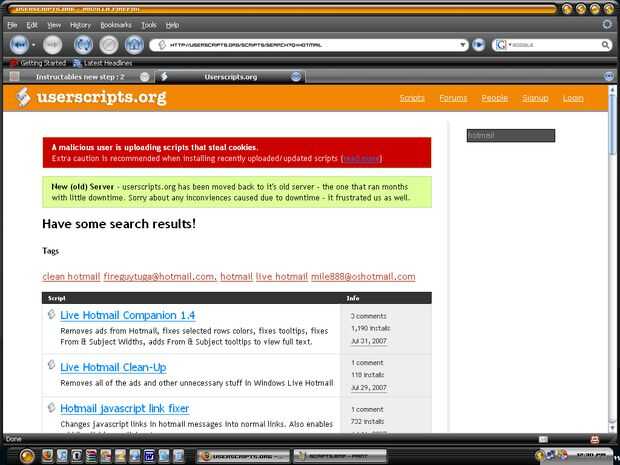Click the orange Start orb on taskbar
Image resolution: width=620 pixels, height=465 pixels.
coord(26,456)
